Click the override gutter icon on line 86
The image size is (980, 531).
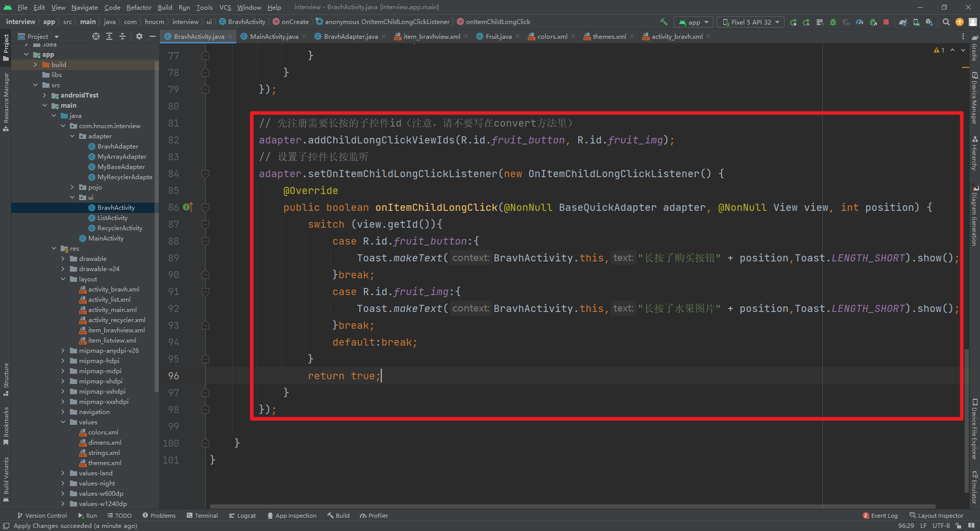click(187, 207)
